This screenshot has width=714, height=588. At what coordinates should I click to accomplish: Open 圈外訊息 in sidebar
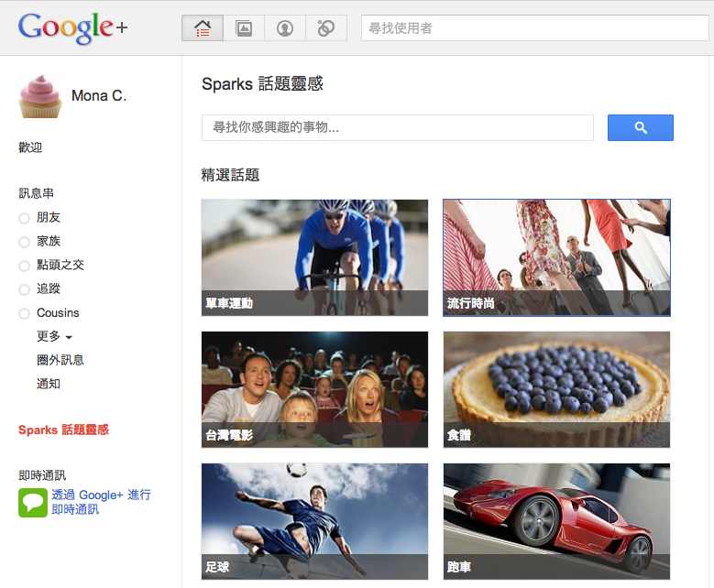[x=60, y=360]
